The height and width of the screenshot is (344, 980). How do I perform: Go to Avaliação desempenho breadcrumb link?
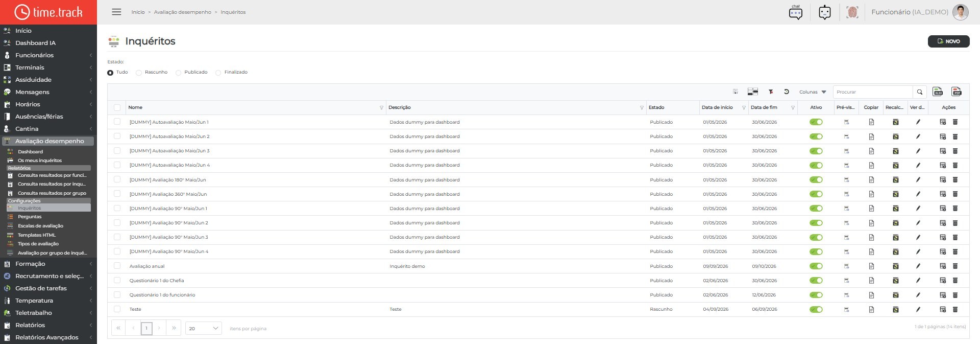(x=182, y=12)
